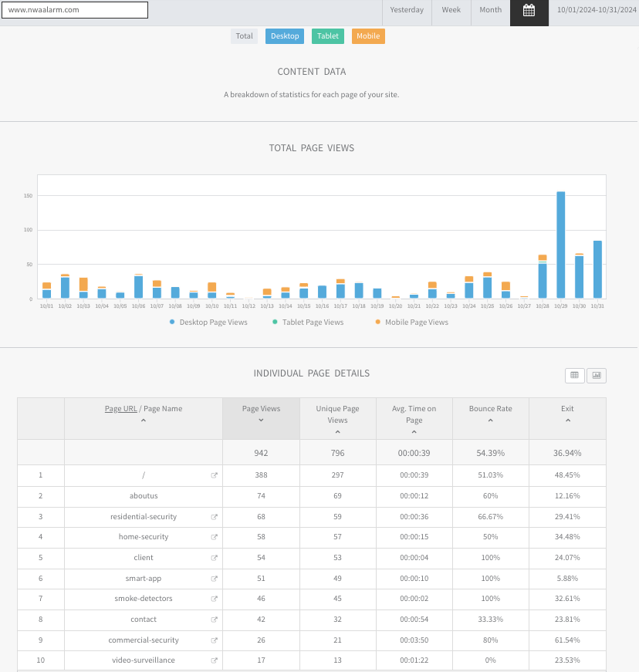
Task: Select the smoke-detectors page name
Action: tap(144, 599)
